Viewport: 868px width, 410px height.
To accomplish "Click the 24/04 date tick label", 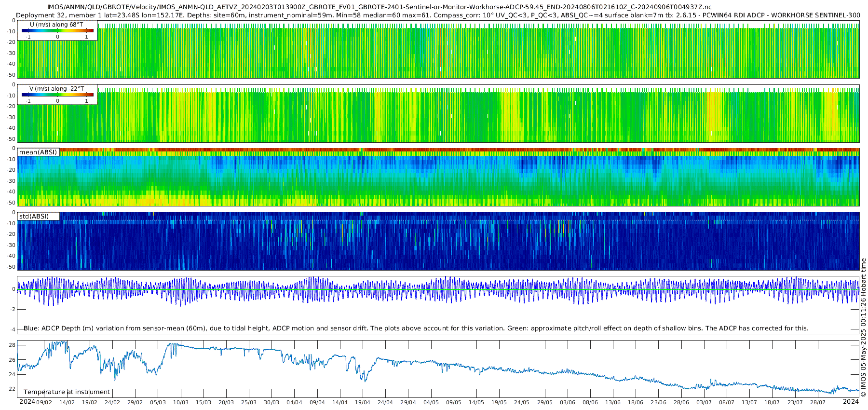I will (x=385, y=402).
